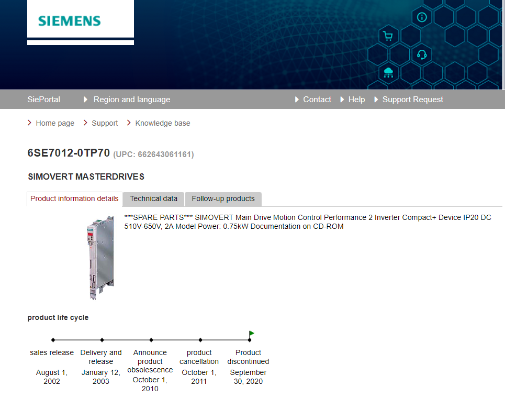Switch to the Technical data tab
The image size is (505, 420).
(x=153, y=199)
